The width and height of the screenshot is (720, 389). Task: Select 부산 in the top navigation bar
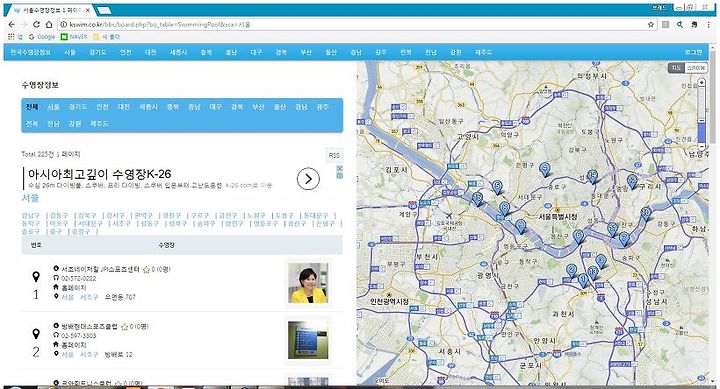pyautogui.click(x=306, y=52)
